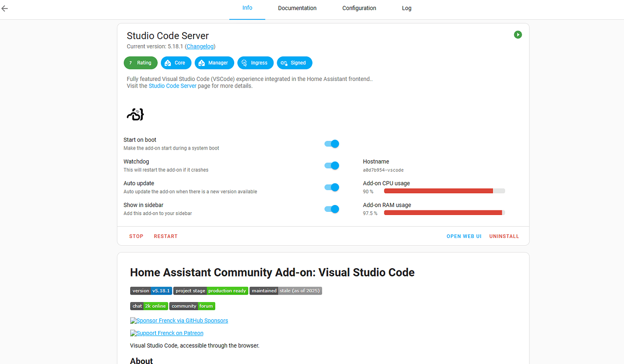
Task: Click the Manager capability chip
Action: (x=214, y=63)
